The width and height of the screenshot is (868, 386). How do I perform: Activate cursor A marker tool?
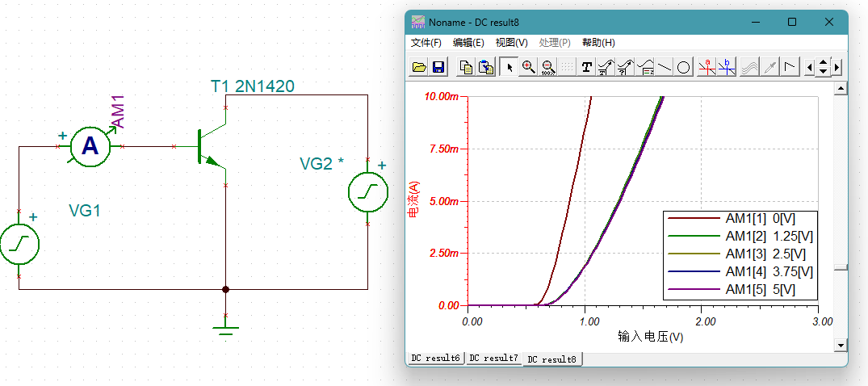tap(708, 68)
